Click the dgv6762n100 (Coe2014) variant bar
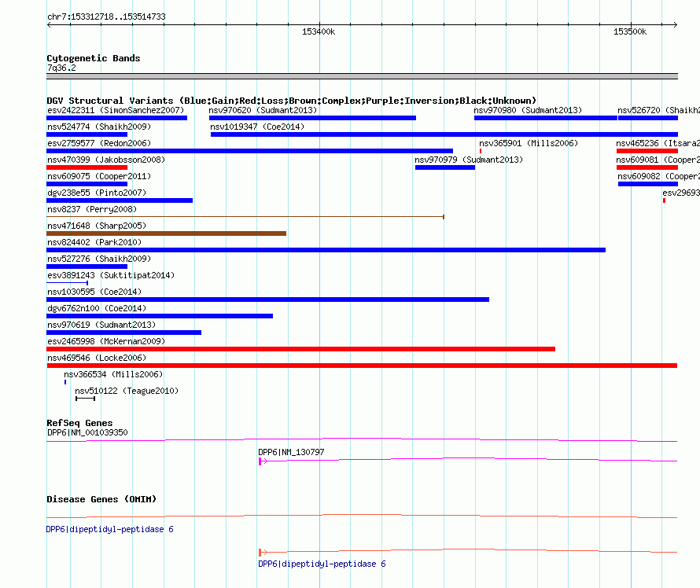Image resolution: width=700 pixels, height=588 pixels. click(x=160, y=316)
